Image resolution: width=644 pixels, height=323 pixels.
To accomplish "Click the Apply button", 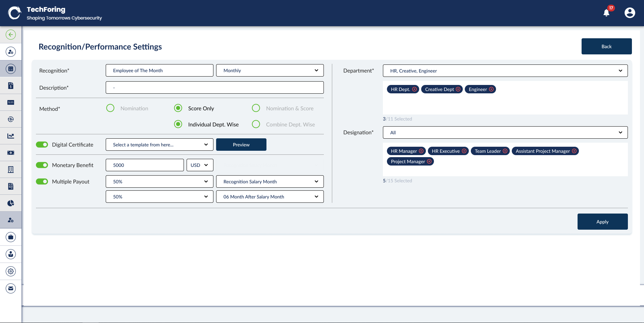I will point(602,222).
